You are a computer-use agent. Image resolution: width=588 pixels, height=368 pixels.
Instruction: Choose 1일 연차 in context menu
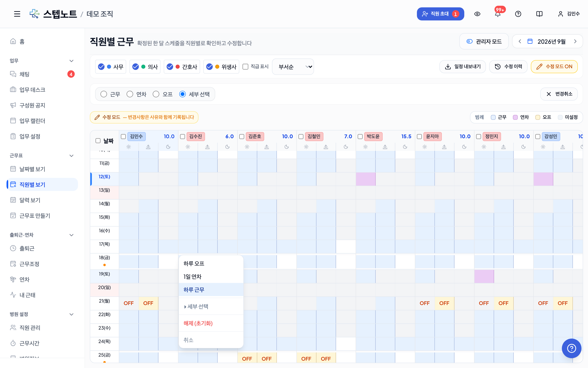click(x=211, y=277)
